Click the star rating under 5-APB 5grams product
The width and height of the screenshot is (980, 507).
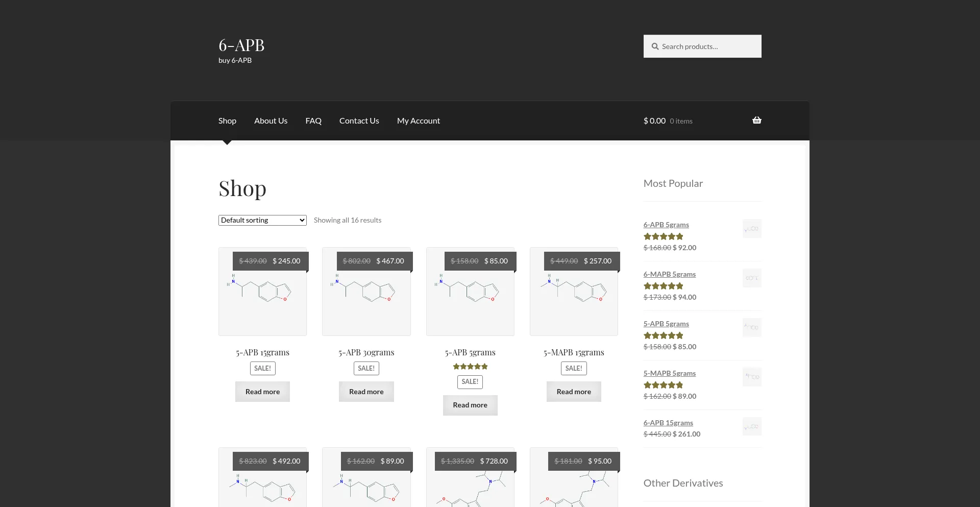(470, 367)
